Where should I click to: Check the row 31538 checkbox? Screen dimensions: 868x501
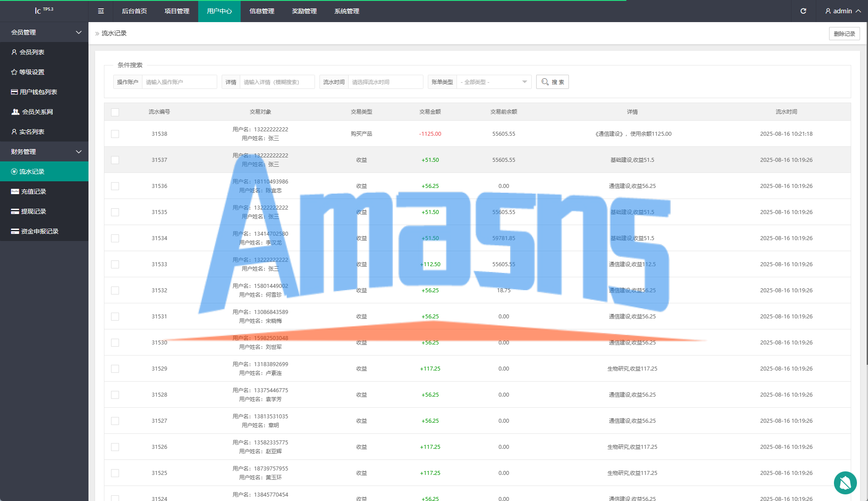tap(115, 134)
